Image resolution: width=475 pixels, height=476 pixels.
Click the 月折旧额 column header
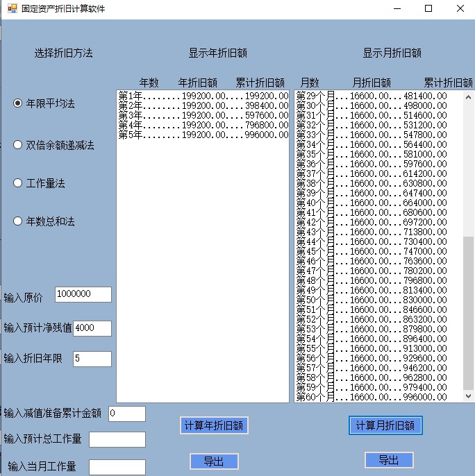(x=372, y=83)
